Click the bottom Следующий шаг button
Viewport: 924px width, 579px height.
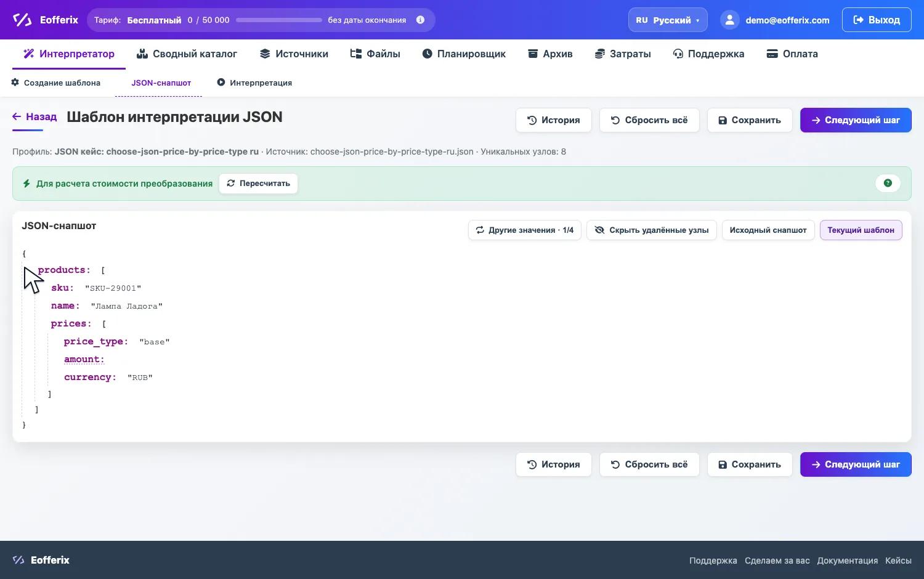point(856,464)
